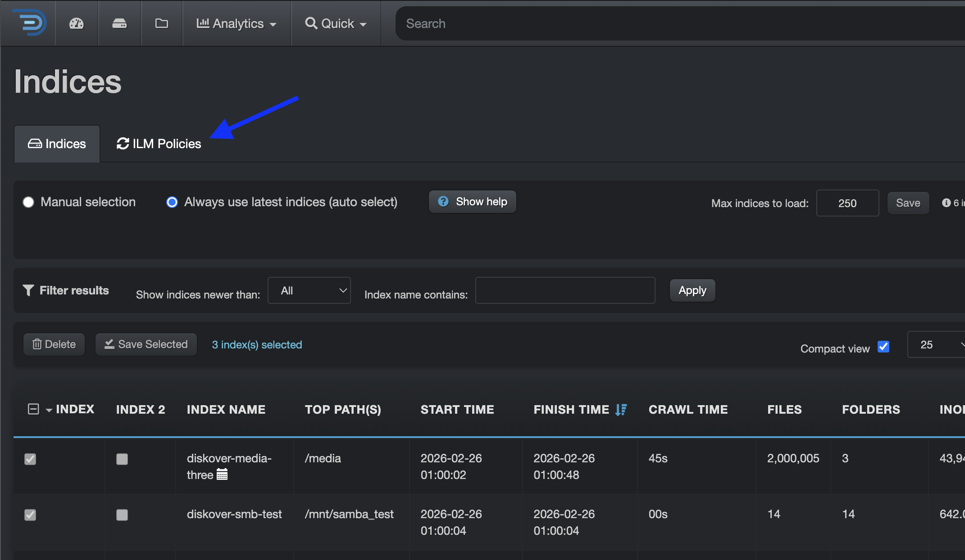Click the question mark icon in Show help

[x=443, y=201]
